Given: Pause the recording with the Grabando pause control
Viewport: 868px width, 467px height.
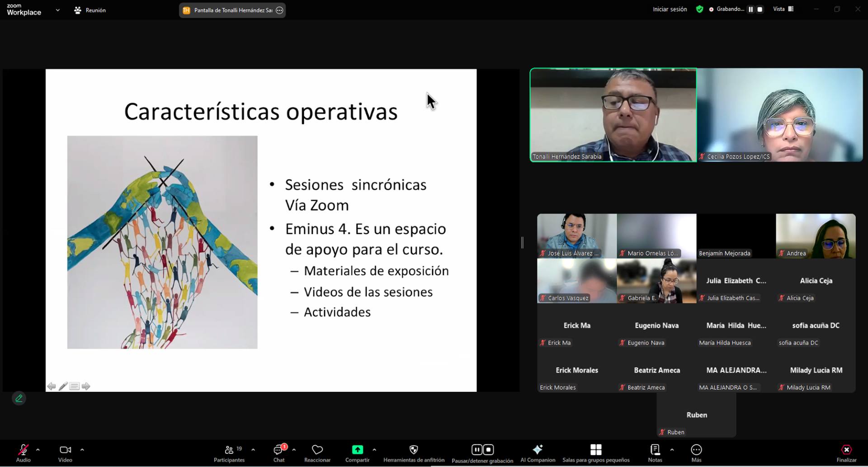Looking at the screenshot, I should click(x=750, y=9).
